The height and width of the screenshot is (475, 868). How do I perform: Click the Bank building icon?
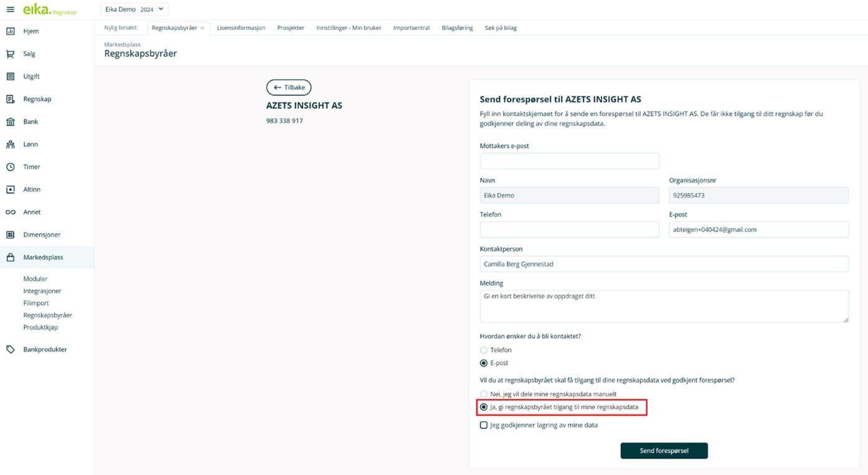tap(11, 122)
